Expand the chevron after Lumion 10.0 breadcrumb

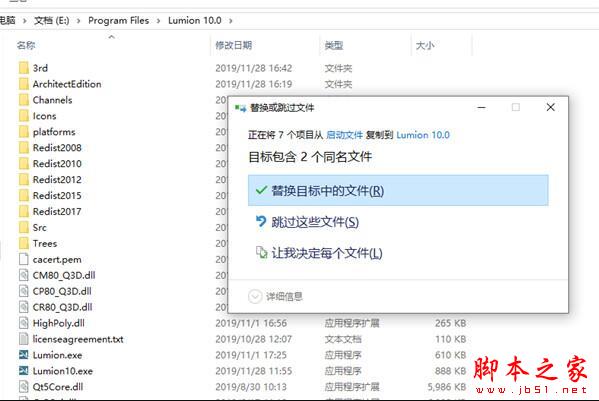tap(230, 21)
